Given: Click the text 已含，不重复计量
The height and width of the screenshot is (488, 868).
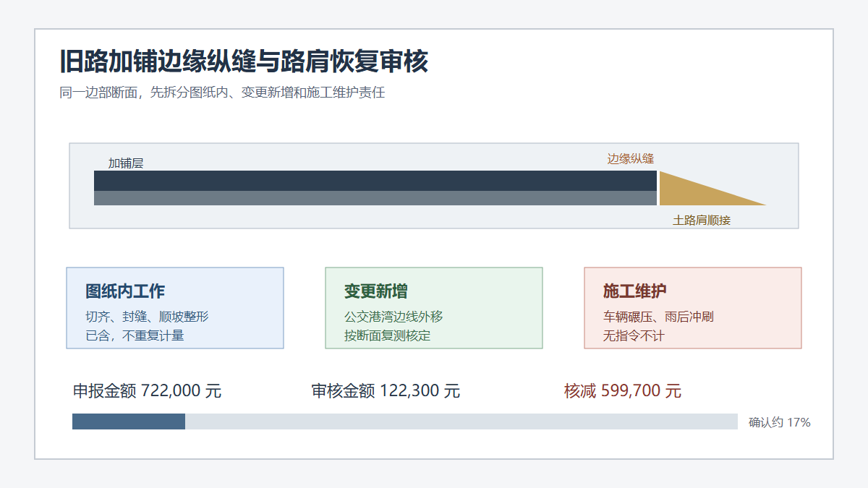Looking at the screenshot, I should tap(135, 335).
